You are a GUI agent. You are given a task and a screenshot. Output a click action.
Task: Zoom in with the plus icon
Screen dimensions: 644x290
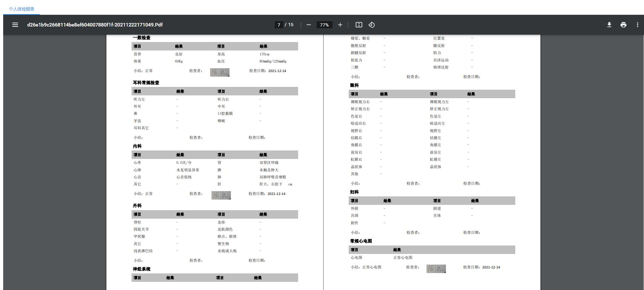pyautogui.click(x=340, y=25)
